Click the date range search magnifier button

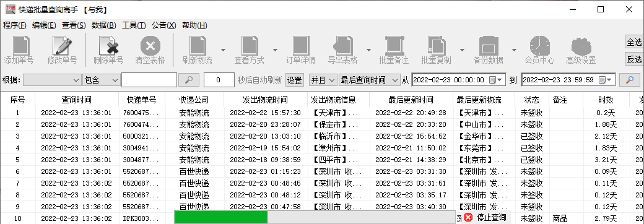click(630, 80)
